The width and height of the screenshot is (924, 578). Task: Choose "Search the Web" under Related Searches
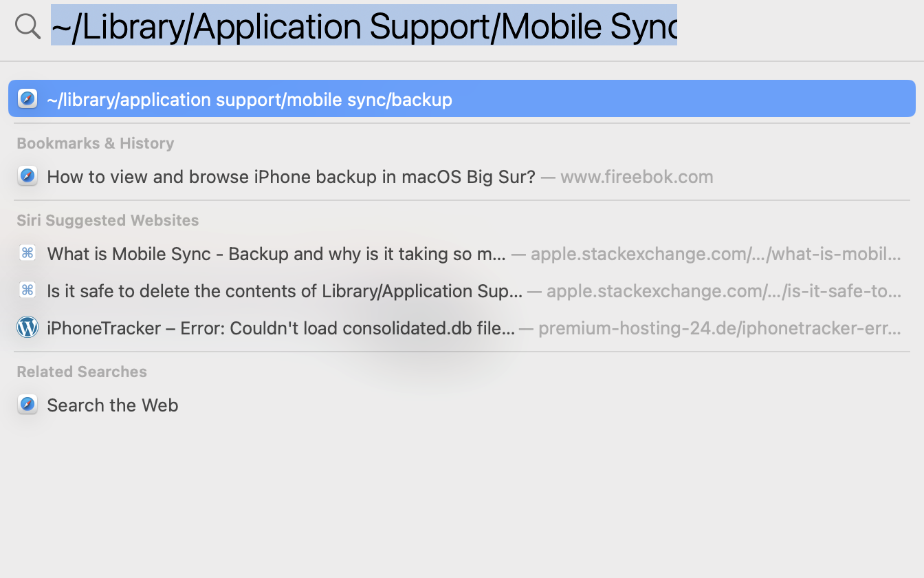[113, 405]
